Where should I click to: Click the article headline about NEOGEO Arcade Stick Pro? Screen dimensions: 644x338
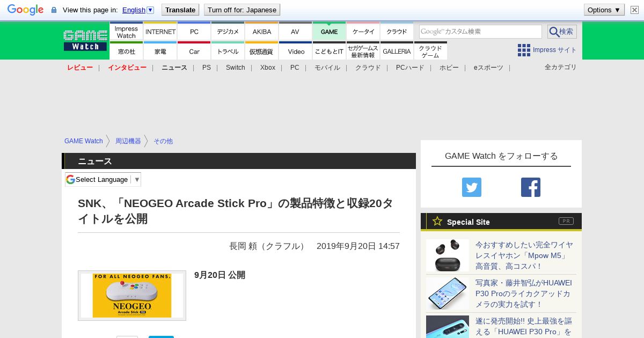(x=236, y=211)
